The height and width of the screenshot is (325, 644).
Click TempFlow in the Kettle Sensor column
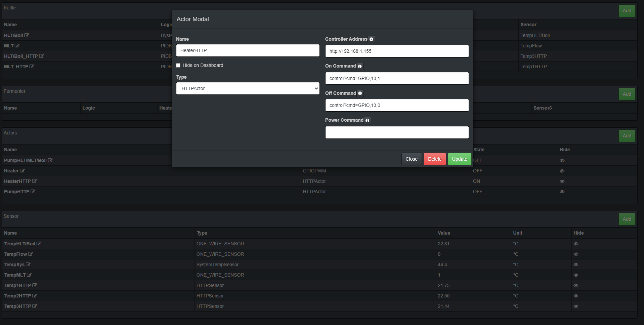531,46
